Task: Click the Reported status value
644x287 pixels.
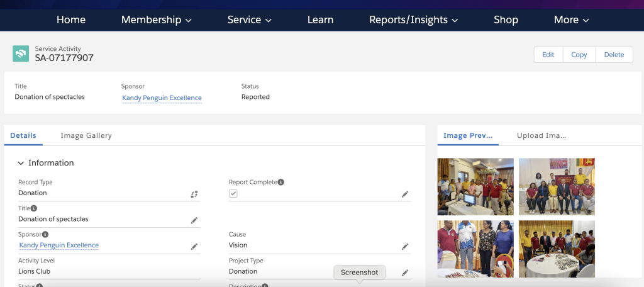Action: coord(255,97)
